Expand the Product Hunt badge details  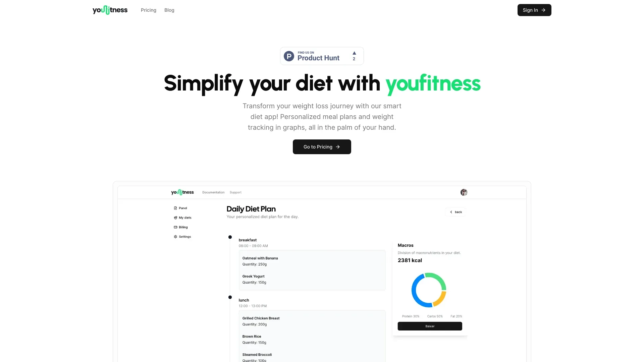[322, 56]
